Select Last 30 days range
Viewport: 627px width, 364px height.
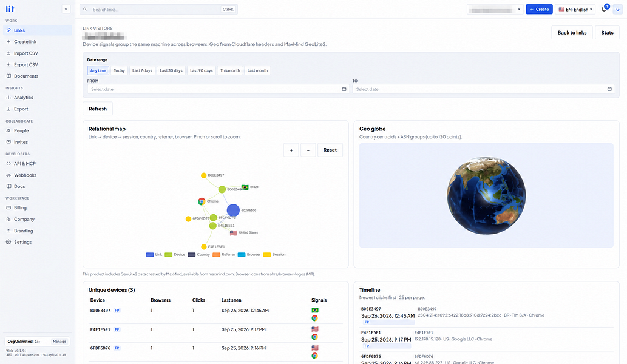171,71
